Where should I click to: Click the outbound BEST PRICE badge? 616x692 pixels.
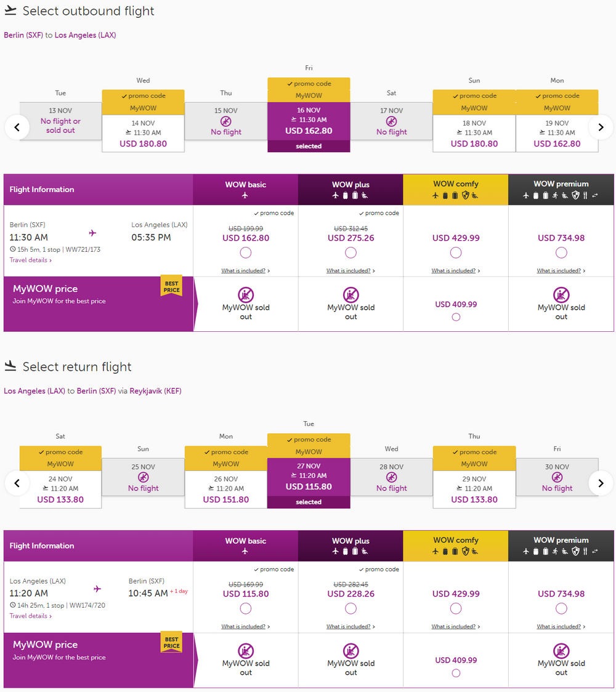(171, 287)
